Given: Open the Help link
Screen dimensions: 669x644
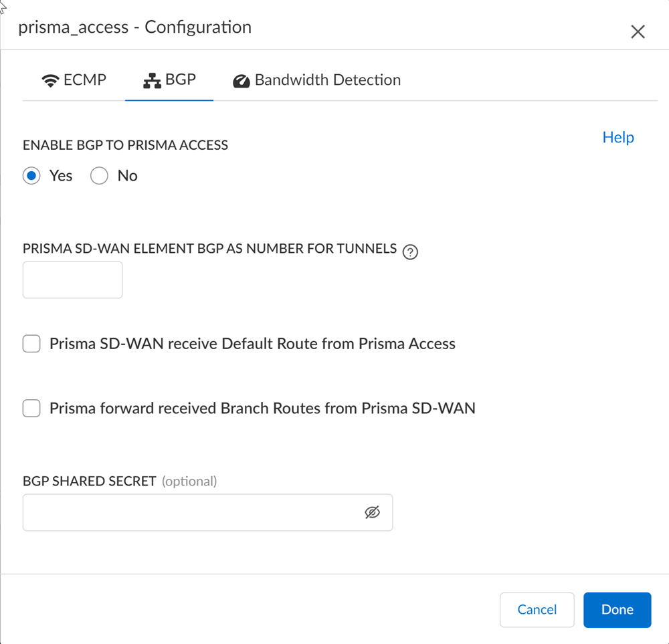Looking at the screenshot, I should [618, 137].
